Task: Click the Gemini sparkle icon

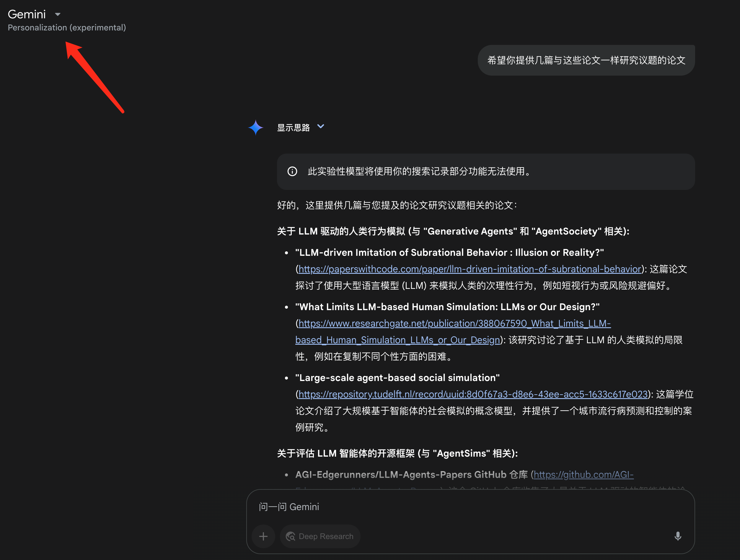Action: coord(256,128)
